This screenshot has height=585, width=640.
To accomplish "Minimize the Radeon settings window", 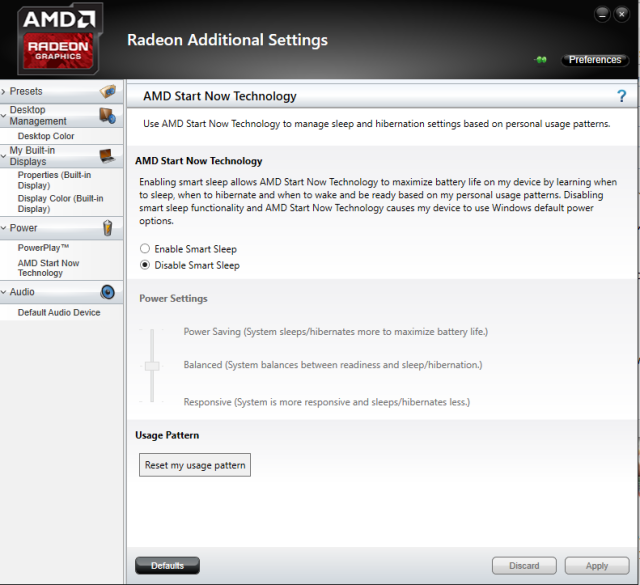I will click(x=602, y=14).
